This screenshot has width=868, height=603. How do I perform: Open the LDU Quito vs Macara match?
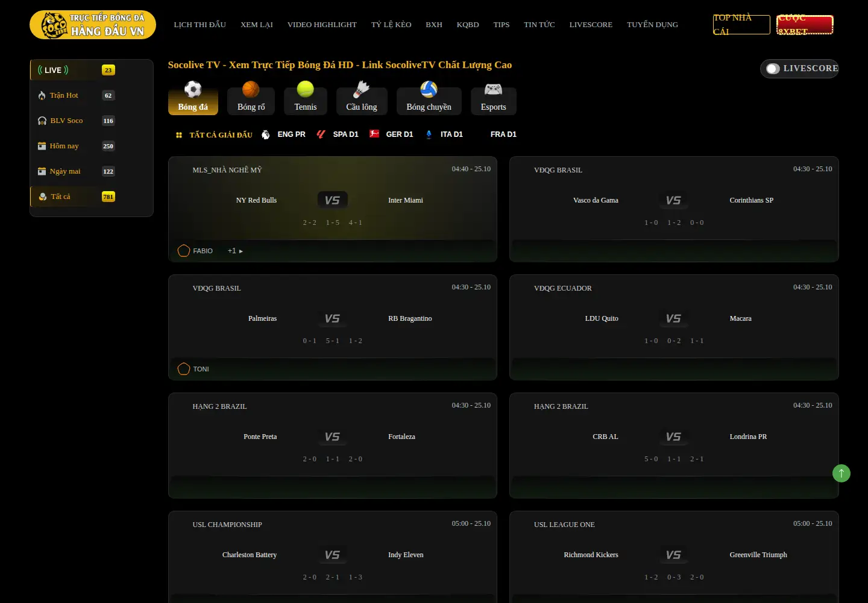point(674,327)
